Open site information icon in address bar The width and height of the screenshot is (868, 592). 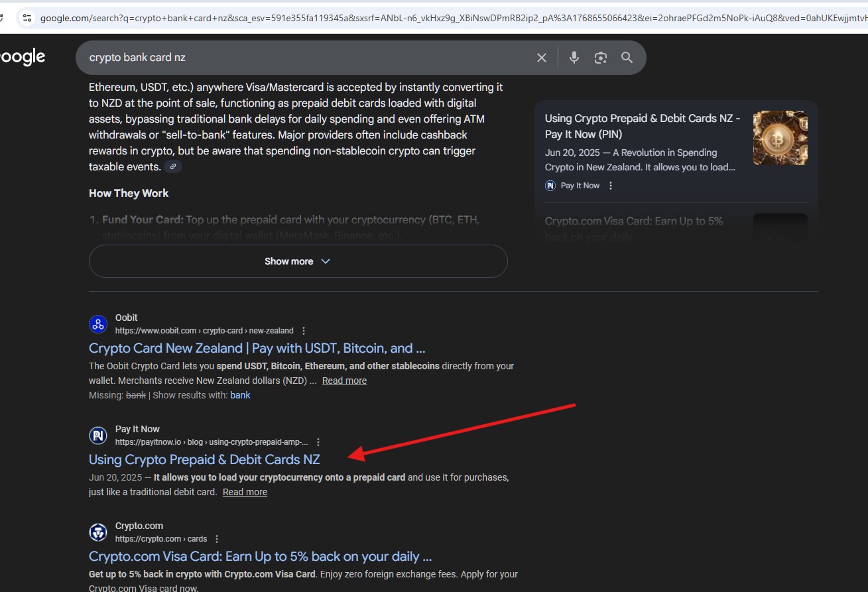coord(27,18)
